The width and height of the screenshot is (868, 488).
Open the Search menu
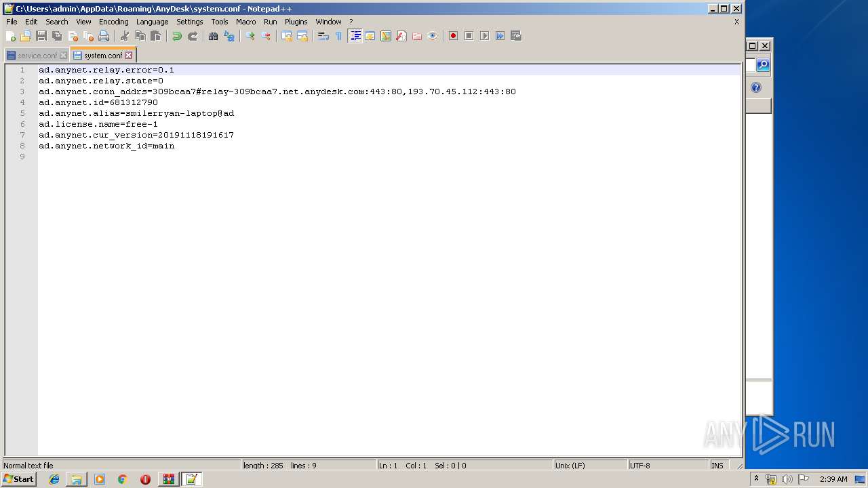pyautogui.click(x=57, y=22)
